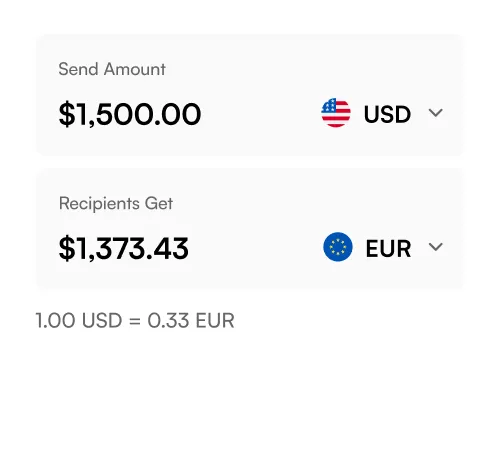Expand the EUR currency chevron
This screenshot has width=500, height=462.
click(435, 247)
